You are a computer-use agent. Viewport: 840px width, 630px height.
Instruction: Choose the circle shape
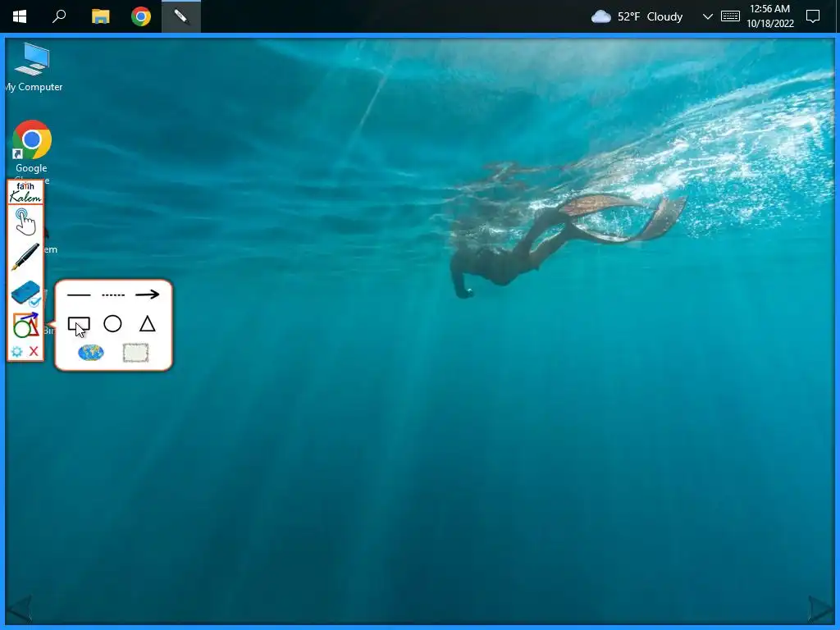pos(112,323)
